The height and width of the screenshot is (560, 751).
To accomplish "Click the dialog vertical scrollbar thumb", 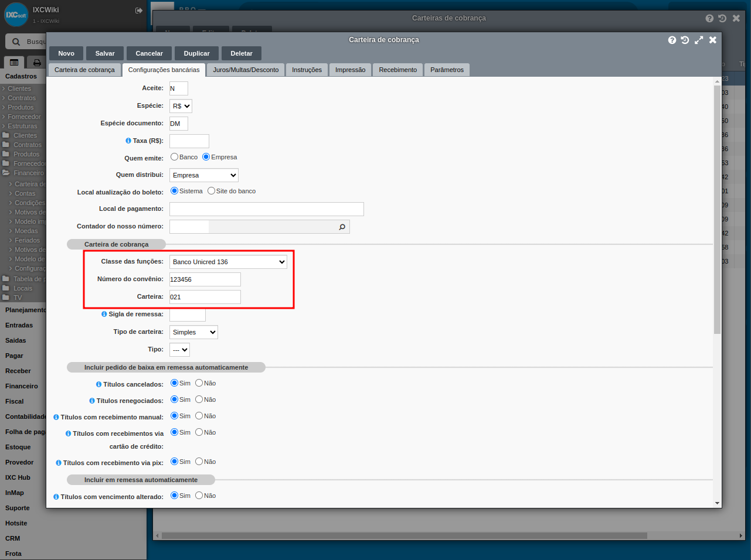I will pyautogui.click(x=717, y=209).
